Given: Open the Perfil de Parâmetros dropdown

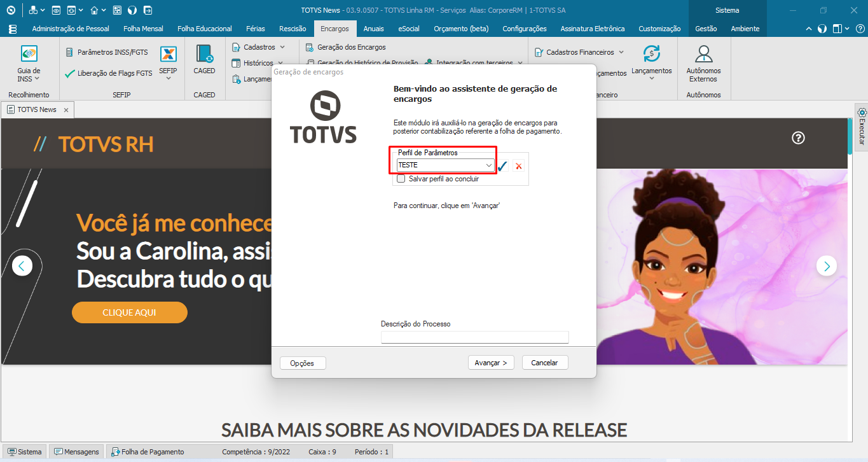Looking at the screenshot, I should pos(489,165).
